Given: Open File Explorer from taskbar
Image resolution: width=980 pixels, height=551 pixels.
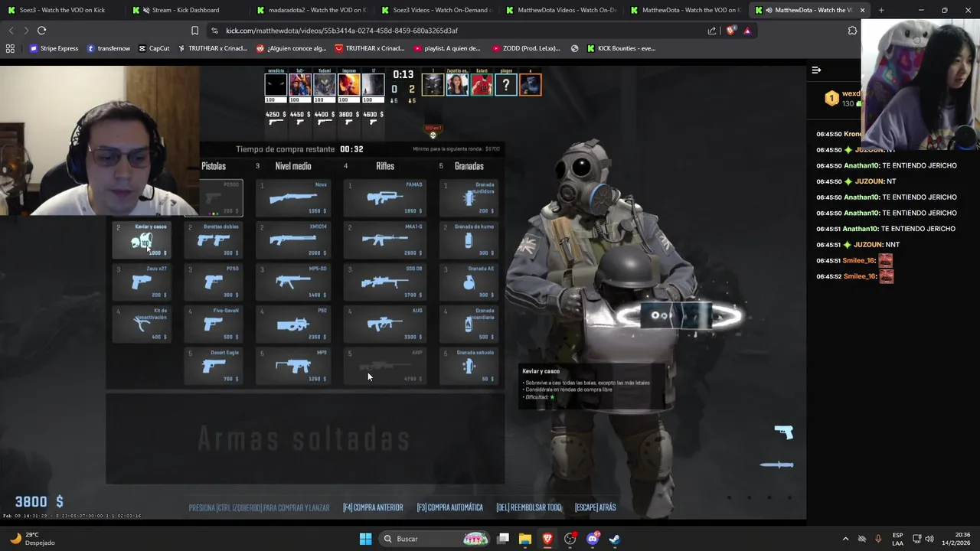Looking at the screenshot, I should tap(525, 539).
